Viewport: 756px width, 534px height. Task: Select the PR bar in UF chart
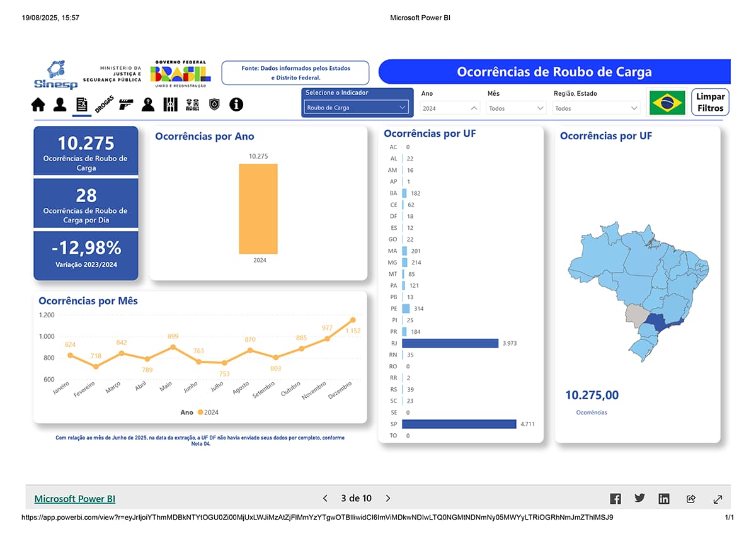pos(404,332)
